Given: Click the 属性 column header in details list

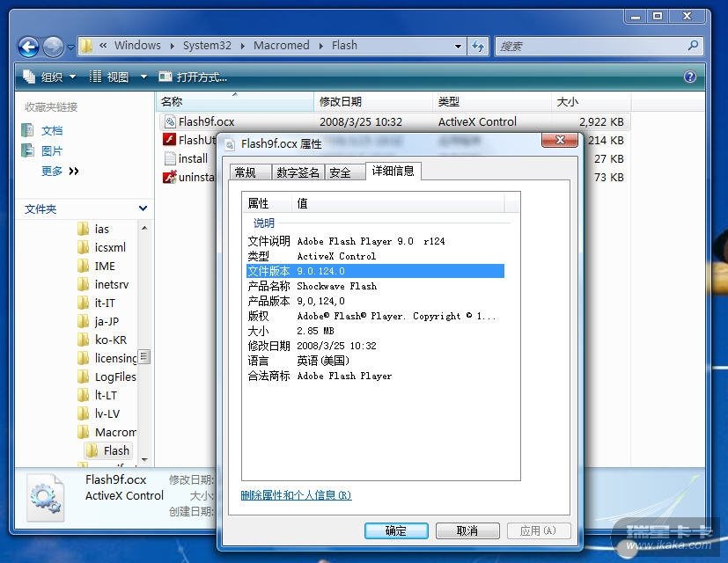Looking at the screenshot, I should (x=268, y=203).
